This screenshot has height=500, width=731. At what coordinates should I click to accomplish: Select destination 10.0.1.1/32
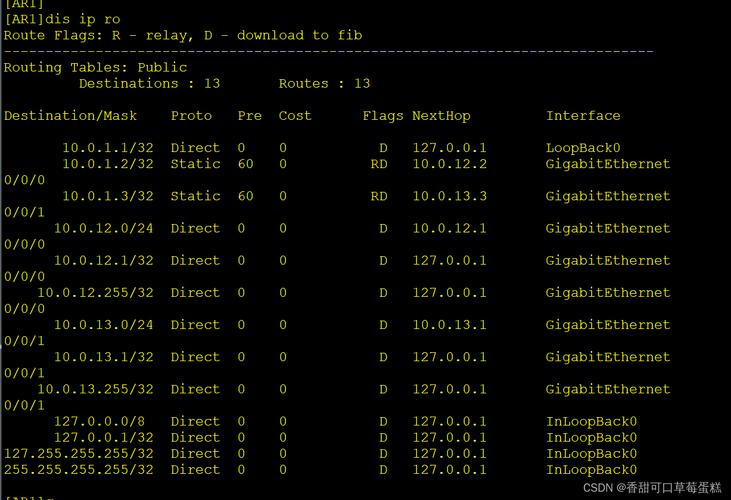point(108,148)
